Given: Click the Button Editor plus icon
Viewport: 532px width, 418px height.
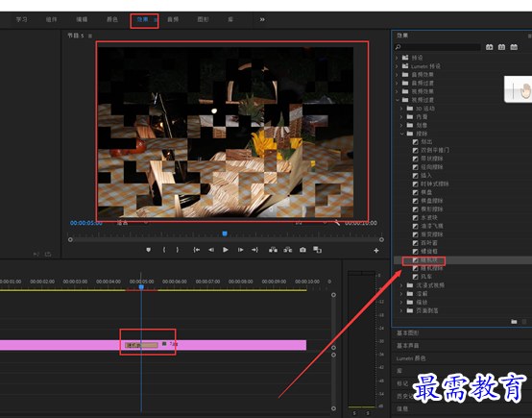Looking at the screenshot, I should pos(376,251).
